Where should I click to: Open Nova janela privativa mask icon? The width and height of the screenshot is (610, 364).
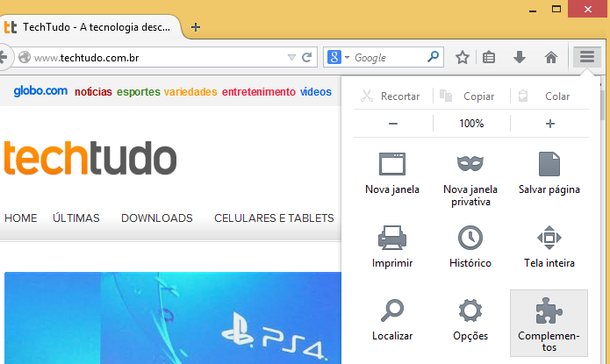pos(470,179)
